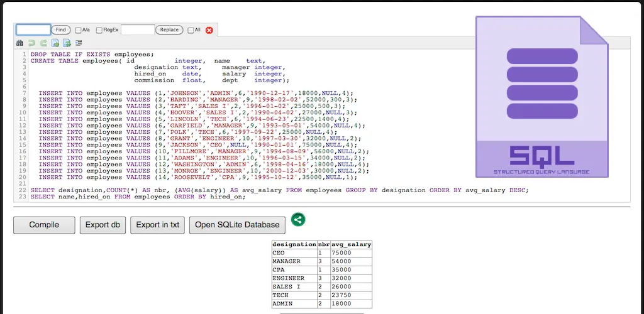Focus the find text input field

click(33, 30)
